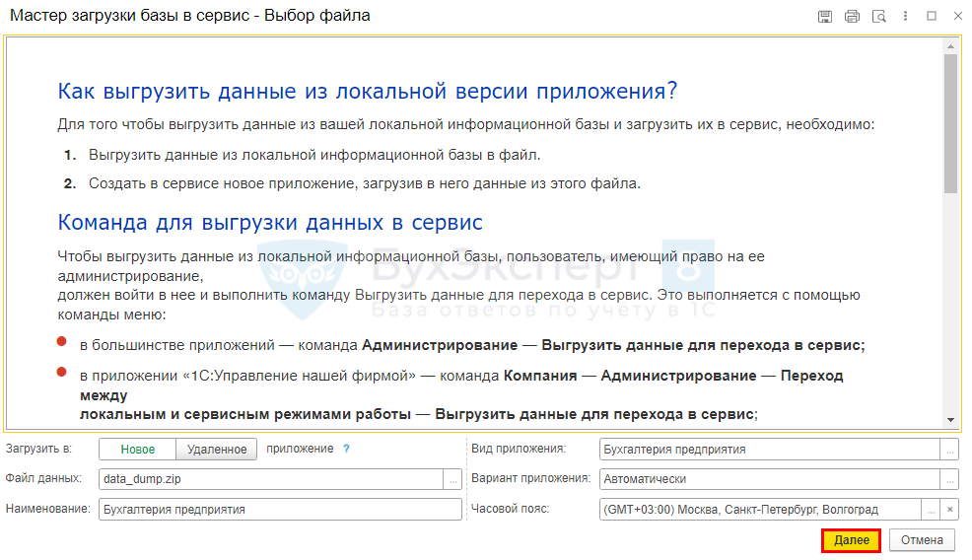Switch to the "Удаленное" toggle option
Screen dimensions: 972x560
(x=217, y=450)
